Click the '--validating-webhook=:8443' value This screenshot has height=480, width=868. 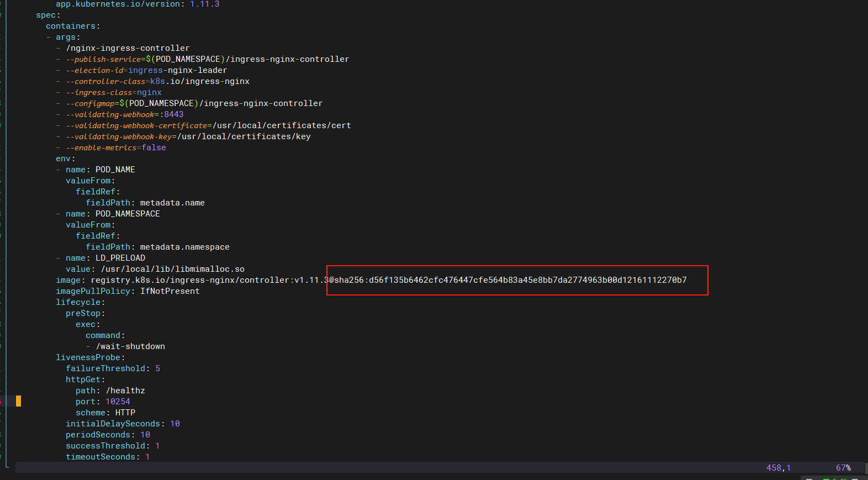pyautogui.click(x=125, y=114)
